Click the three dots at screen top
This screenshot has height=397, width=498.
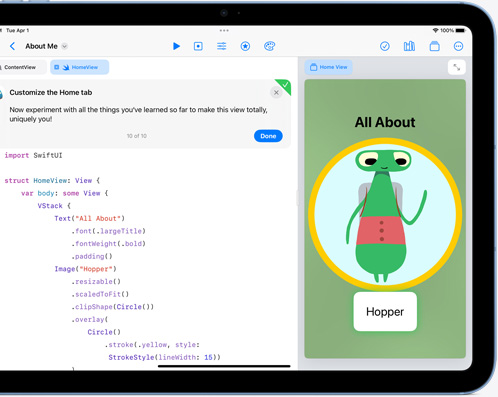224,30
